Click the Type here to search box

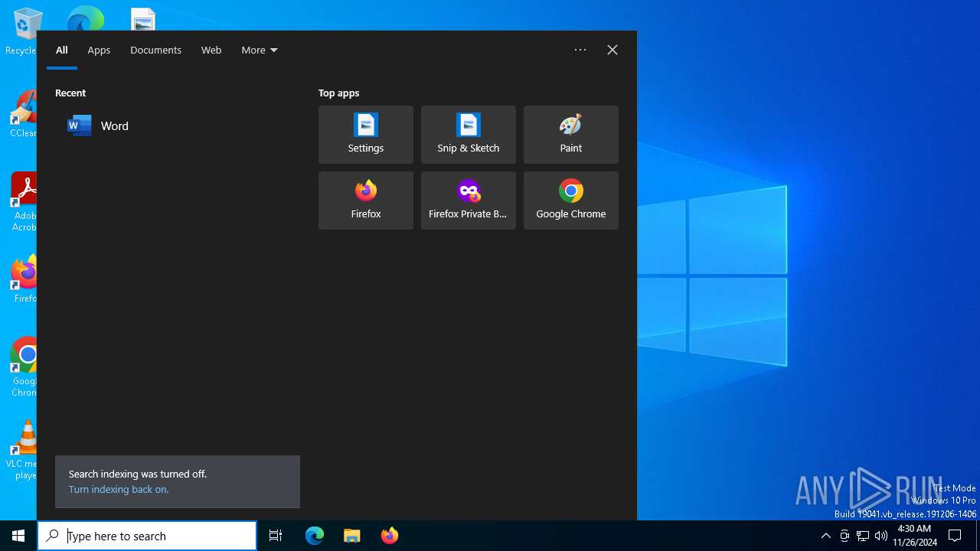[147, 536]
